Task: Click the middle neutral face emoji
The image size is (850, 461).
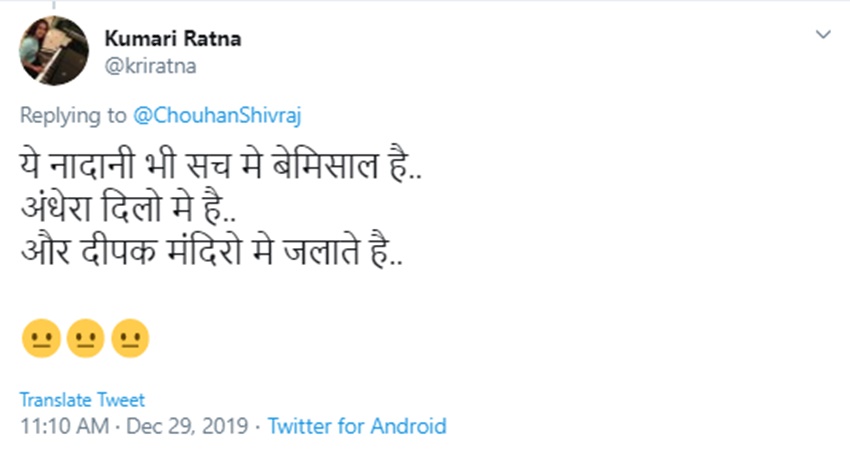Action: pos(85,339)
